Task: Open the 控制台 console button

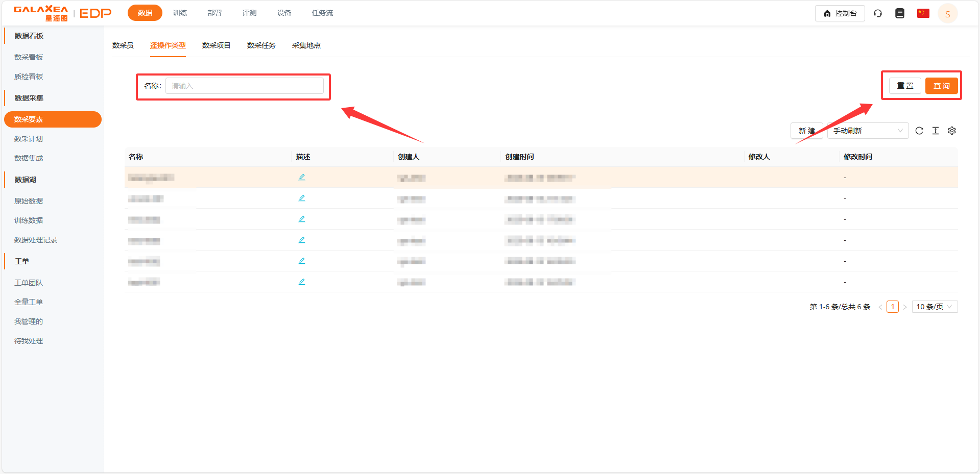Action: 840,13
